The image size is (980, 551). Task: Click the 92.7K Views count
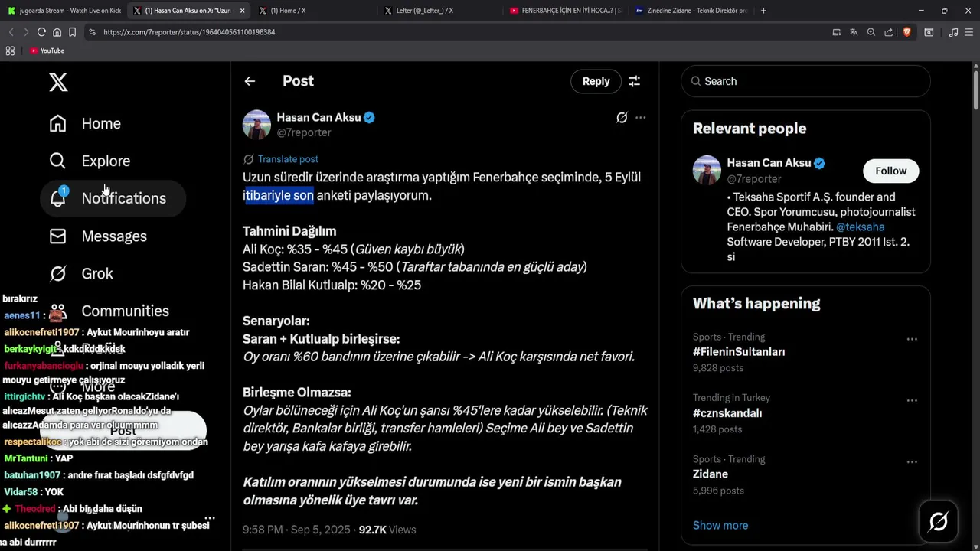tap(387, 530)
